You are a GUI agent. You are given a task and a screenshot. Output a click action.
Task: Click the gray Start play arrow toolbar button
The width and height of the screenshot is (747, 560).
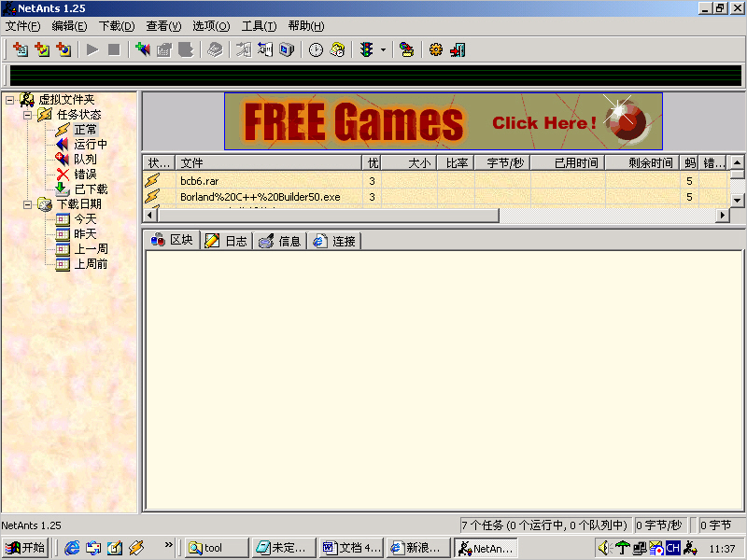[x=92, y=49]
